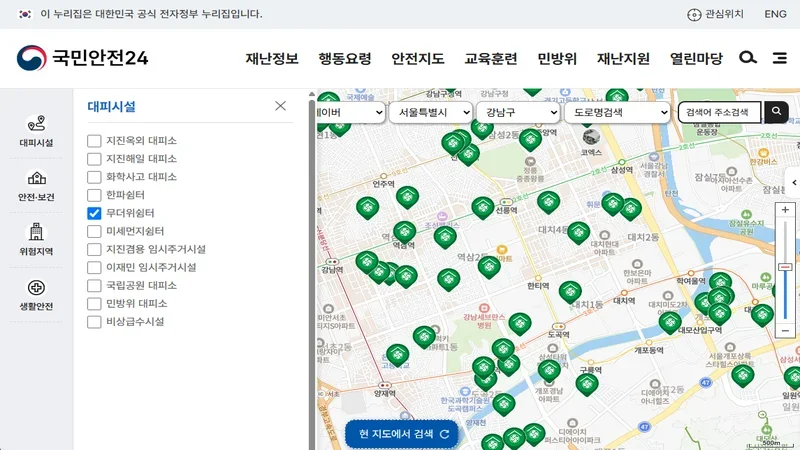Collapse map side panel with left arrow
The image size is (800, 450).
(x=793, y=183)
